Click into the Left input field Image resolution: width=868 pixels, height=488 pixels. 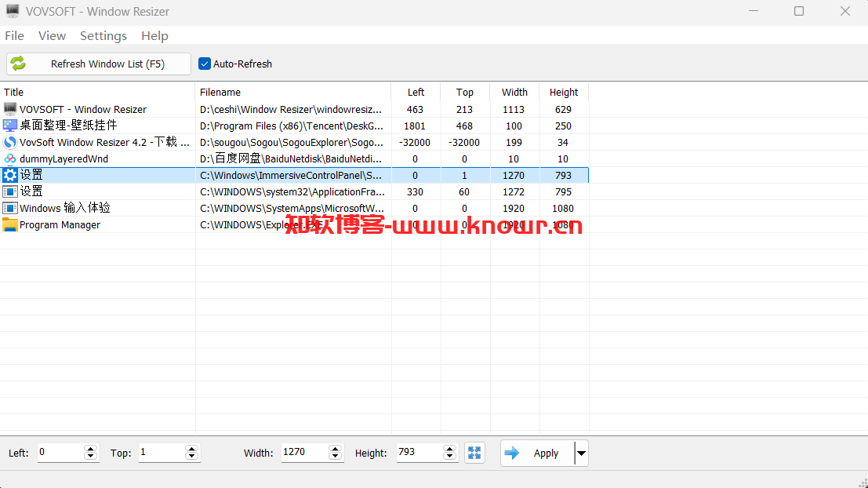pos(61,452)
